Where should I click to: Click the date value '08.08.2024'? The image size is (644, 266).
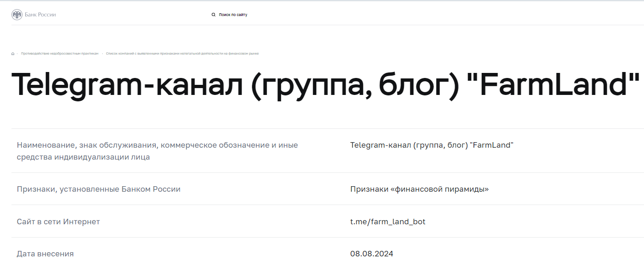(372, 254)
